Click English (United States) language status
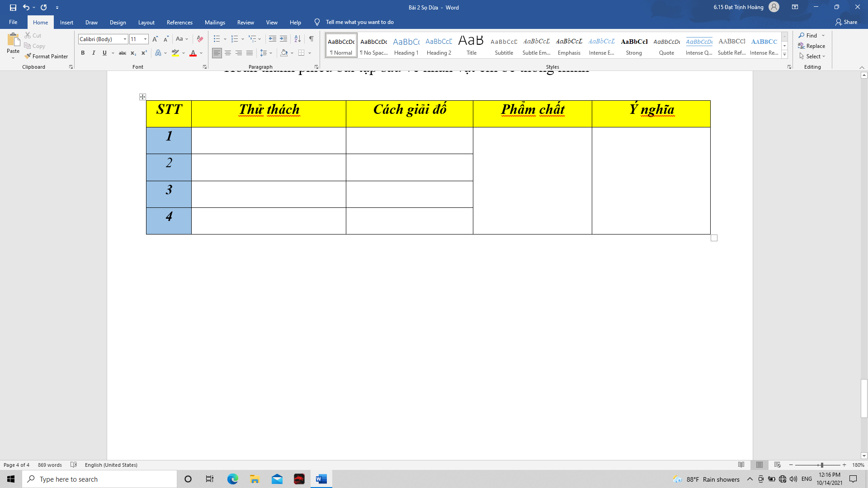 point(111,465)
